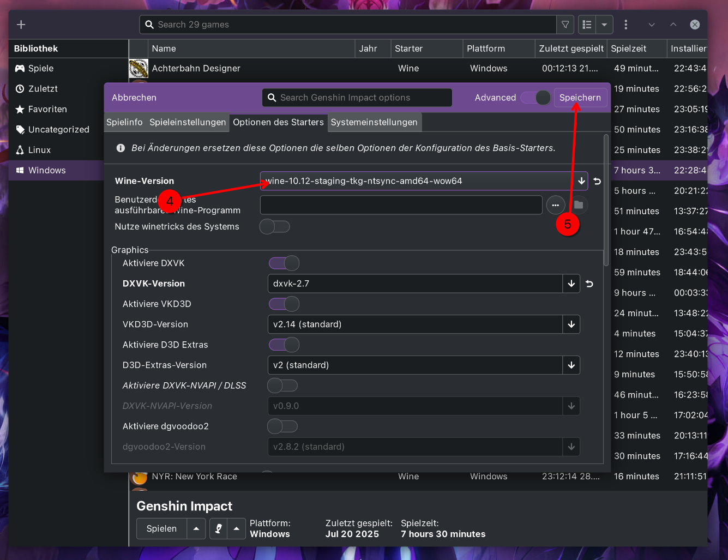Screen dimensions: 728x560
Task: Expand view options arrow beside list icon
Action: click(x=604, y=25)
